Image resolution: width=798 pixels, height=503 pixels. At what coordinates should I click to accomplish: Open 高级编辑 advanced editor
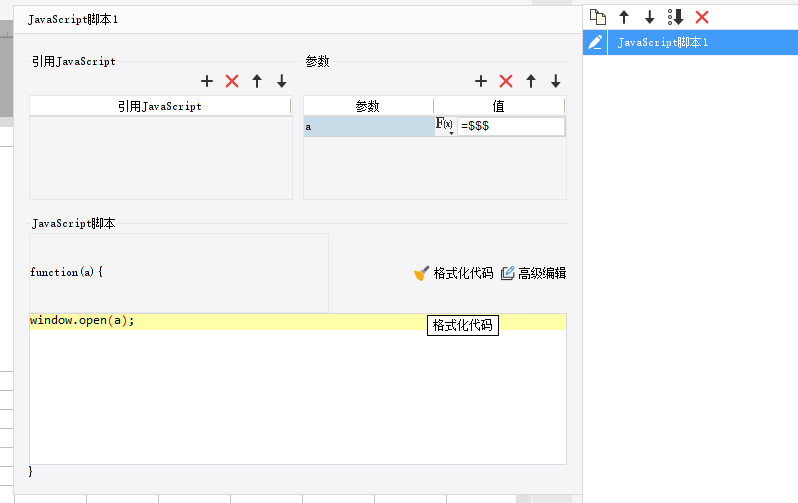pos(533,273)
